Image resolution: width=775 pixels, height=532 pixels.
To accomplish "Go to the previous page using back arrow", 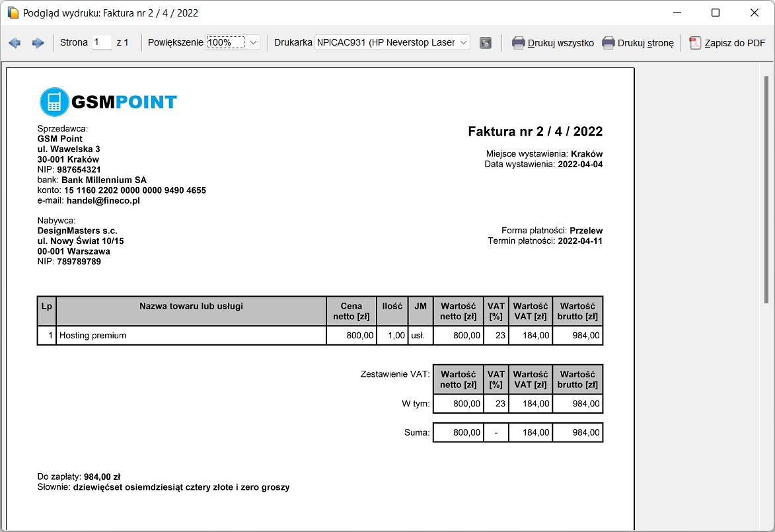I will click(x=15, y=43).
